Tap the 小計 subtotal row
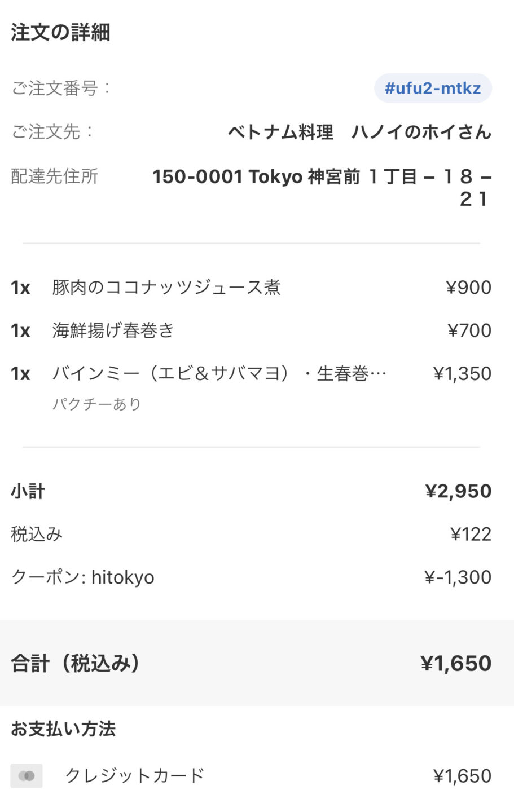Viewport: 514px width, 812px height. 251,491
